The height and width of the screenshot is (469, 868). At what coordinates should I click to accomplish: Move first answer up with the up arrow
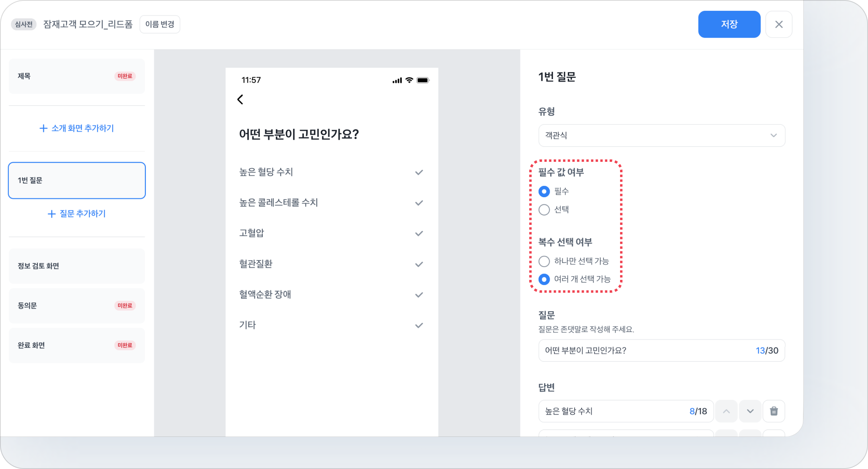pyautogui.click(x=726, y=411)
